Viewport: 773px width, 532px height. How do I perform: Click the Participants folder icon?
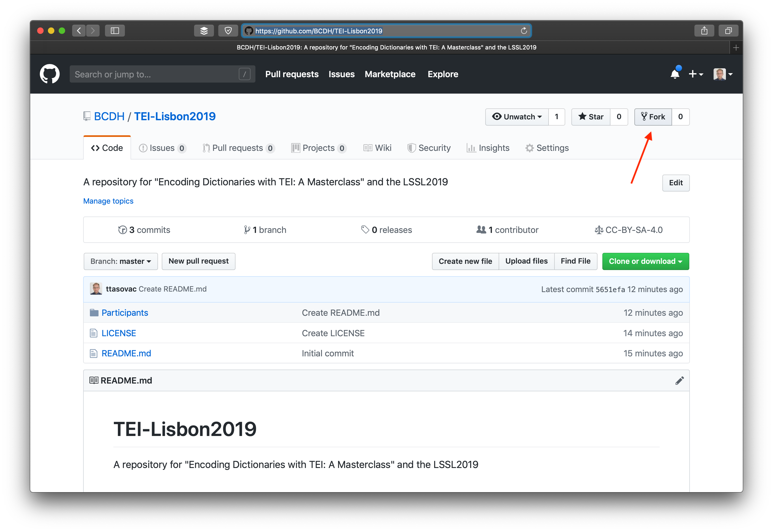pos(94,313)
